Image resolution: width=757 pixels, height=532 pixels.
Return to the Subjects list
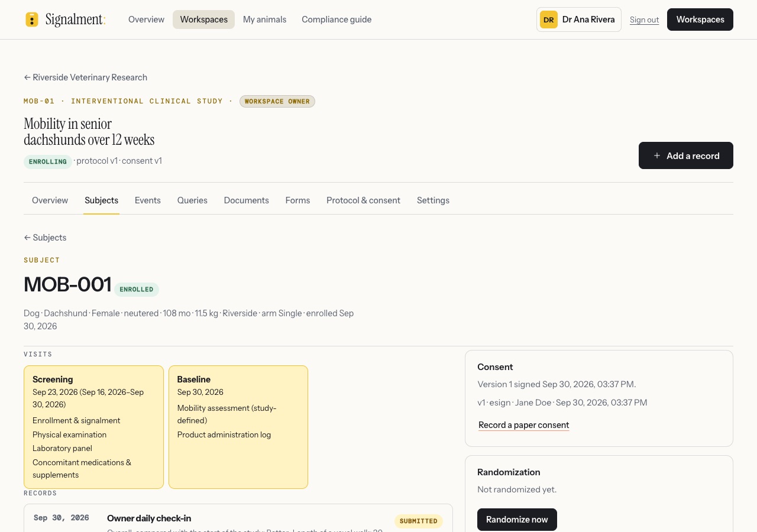pos(45,238)
